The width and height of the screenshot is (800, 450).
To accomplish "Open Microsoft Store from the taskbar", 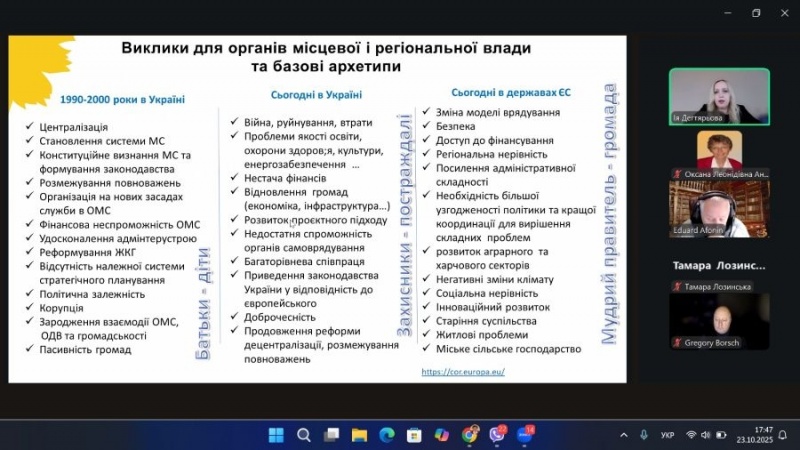I will (x=414, y=435).
